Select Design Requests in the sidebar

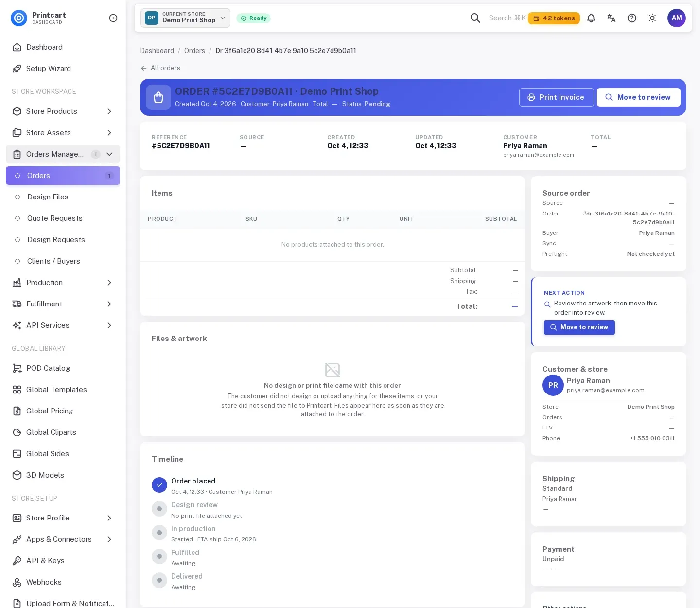pyautogui.click(x=63, y=240)
